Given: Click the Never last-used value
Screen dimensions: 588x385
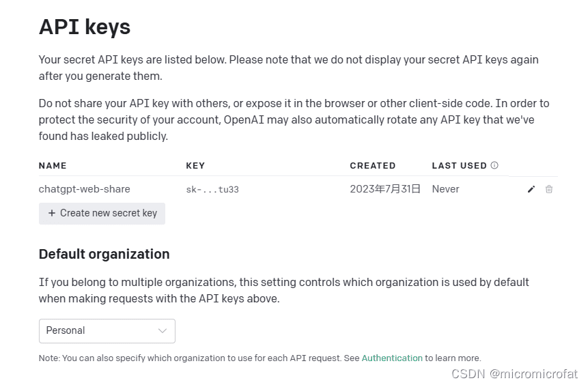Looking at the screenshot, I should 445,189.
